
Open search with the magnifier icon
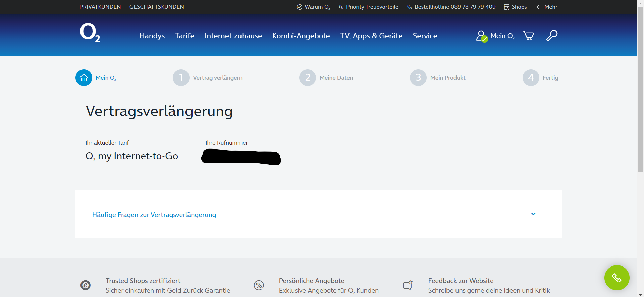tap(552, 35)
